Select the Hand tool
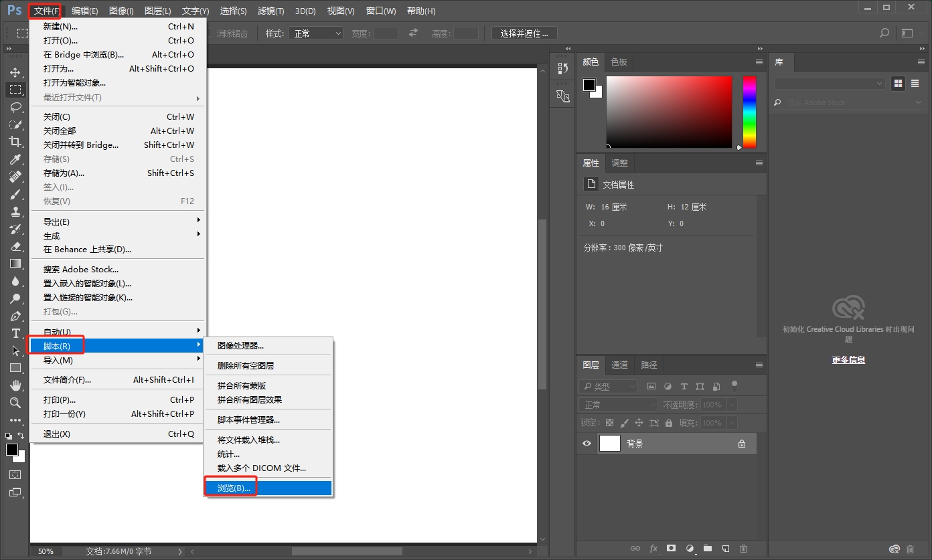Image resolution: width=932 pixels, height=560 pixels. pos(15,385)
